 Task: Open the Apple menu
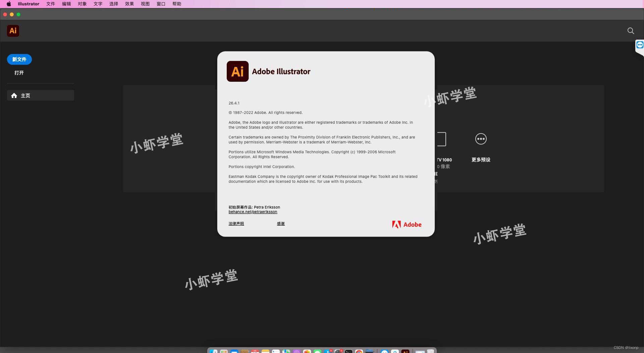click(9, 4)
